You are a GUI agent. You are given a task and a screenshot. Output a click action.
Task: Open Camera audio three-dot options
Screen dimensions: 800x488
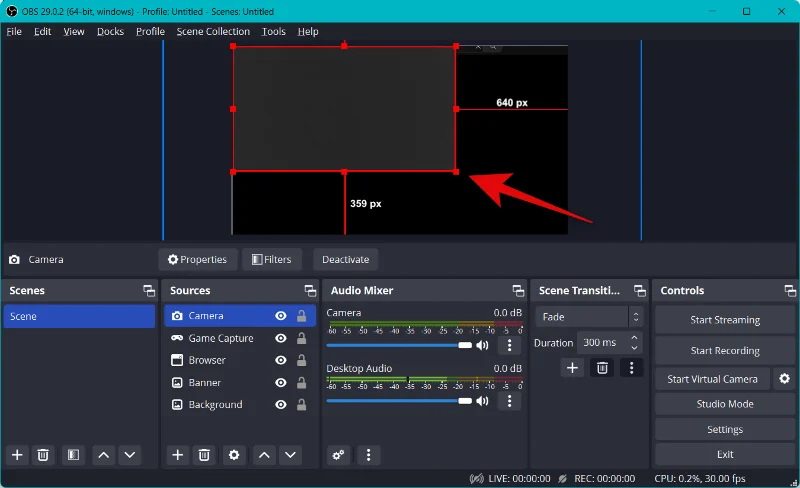[509, 346]
